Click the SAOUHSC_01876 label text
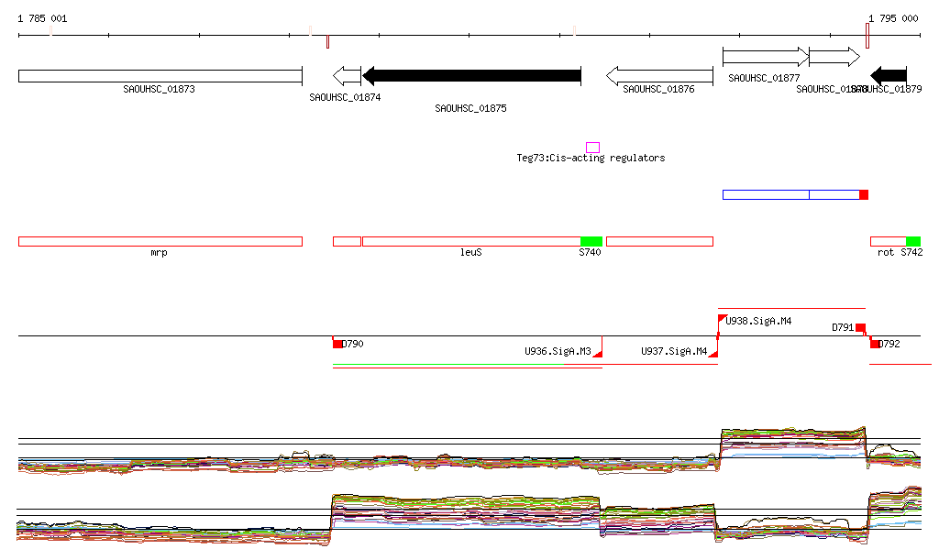The width and height of the screenshot is (939, 560). tap(658, 89)
